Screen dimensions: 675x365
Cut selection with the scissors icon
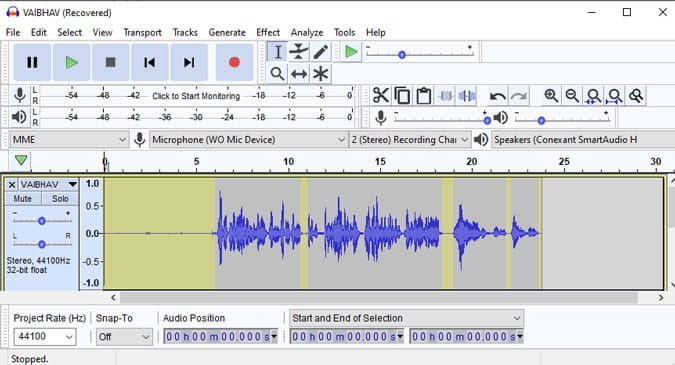point(381,96)
